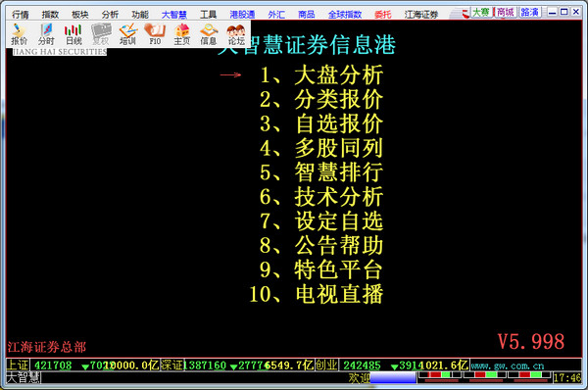The width and height of the screenshot is (588, 390).
Task: Click the F10 company info icon
Action: point(155,34)
